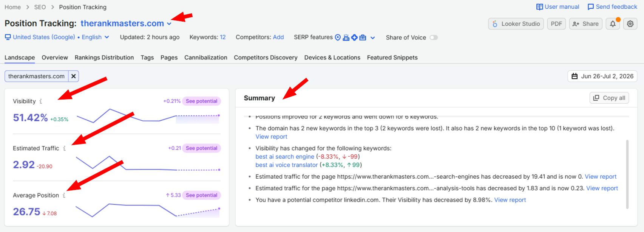Screen dimensions: 644x232
Task: Go to SEO in the breadcrumb
Action: pyautogui.click(x=40, y=7)
